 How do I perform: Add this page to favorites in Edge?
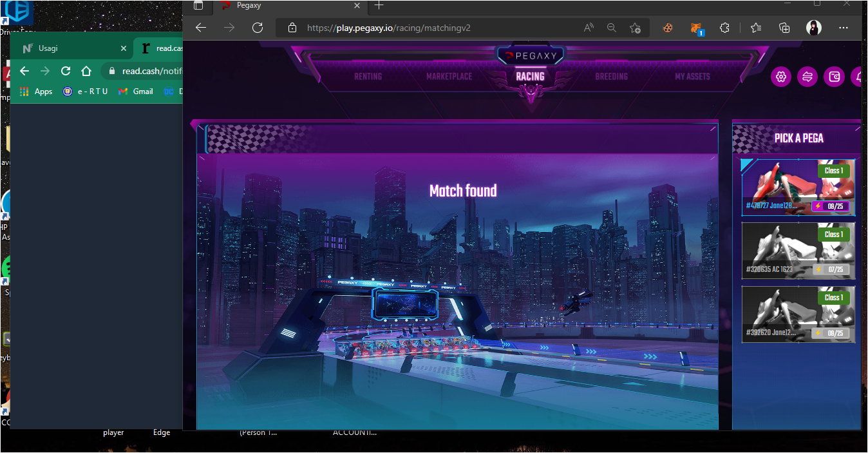(635, 28)
